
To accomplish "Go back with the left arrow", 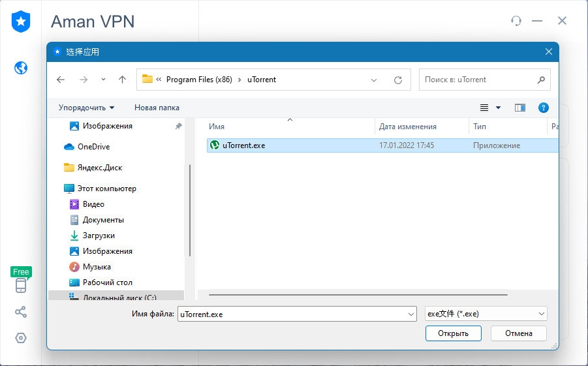I will pyautogui.click(x=61, y=80).
